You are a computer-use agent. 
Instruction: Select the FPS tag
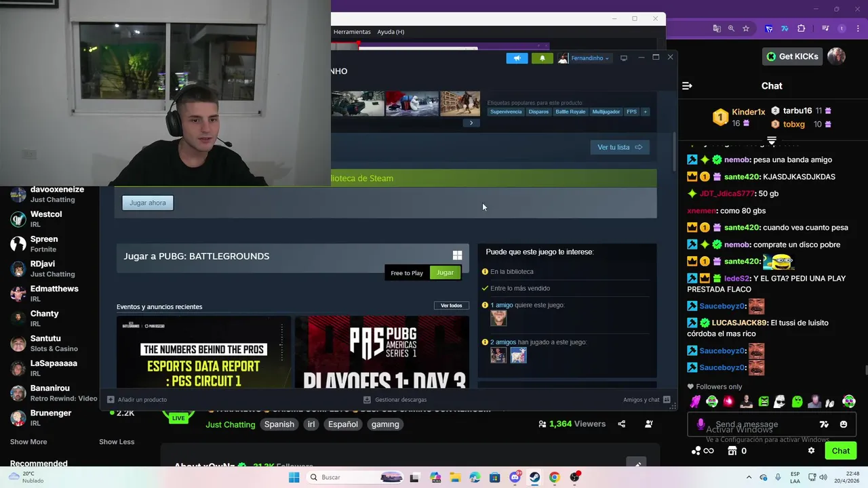(x=631, y=112)
